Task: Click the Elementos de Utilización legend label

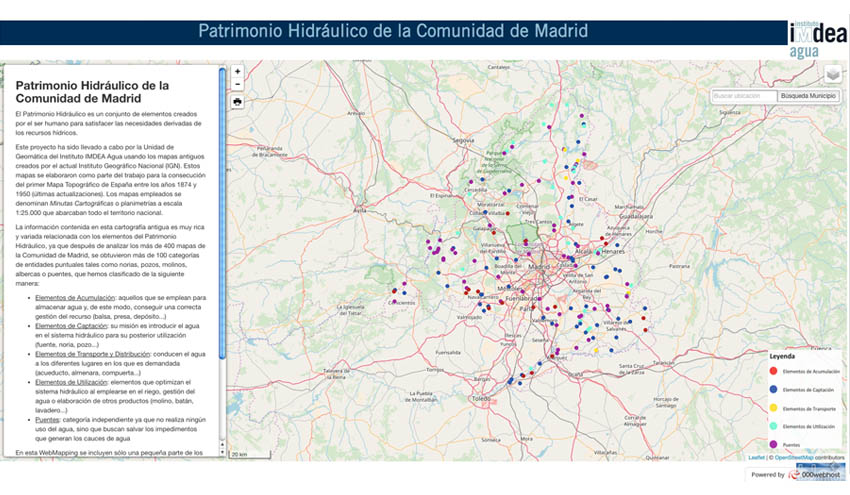Action: [x=811, y=426]
